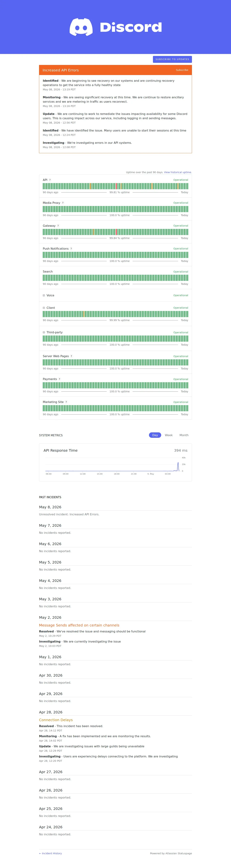This screenshot has height=868, width=231.
Task: Click the Marketing Site question mark icon
Action: (66, 402)
